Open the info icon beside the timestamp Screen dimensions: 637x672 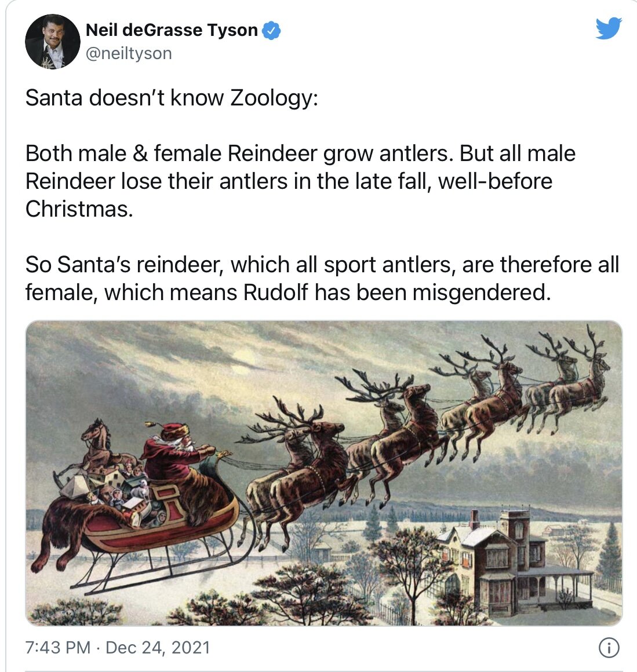[609, 647]
